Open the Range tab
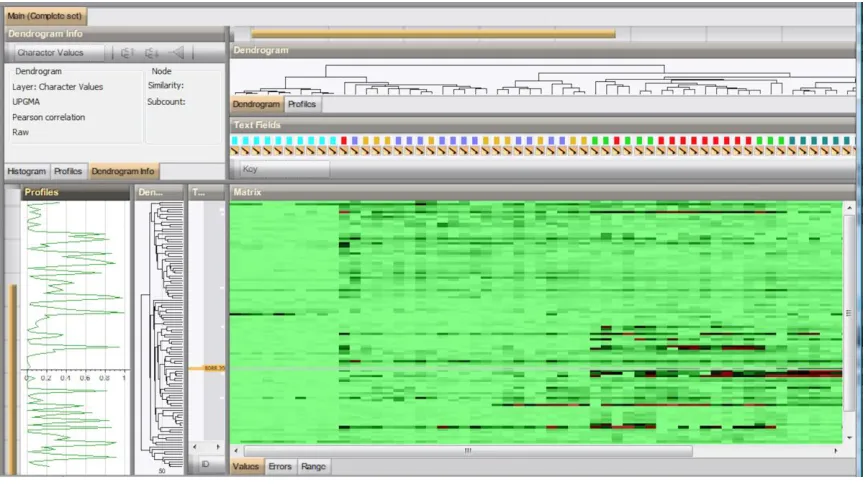Screen dimensions: 866x484 [314, 466]
